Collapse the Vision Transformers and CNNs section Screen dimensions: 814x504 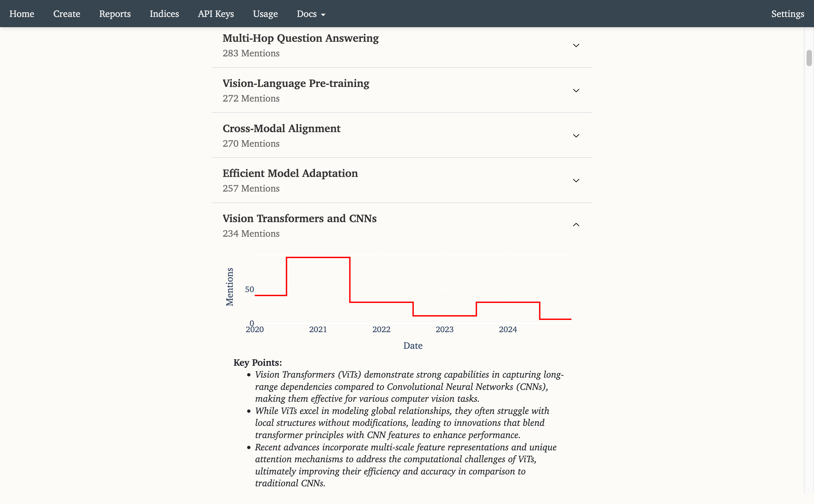pos(576,224)
